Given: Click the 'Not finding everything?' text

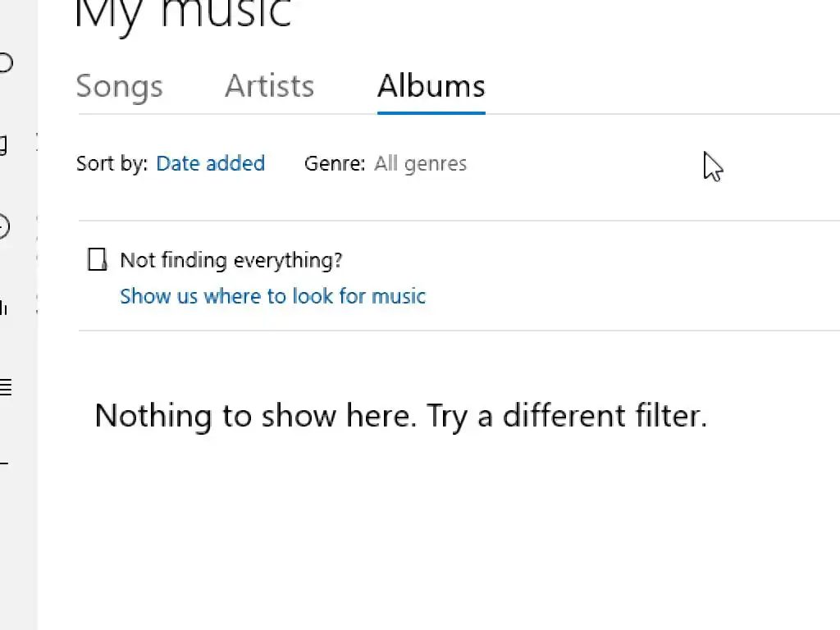Looking at the screenshot, I should point(231,260).
